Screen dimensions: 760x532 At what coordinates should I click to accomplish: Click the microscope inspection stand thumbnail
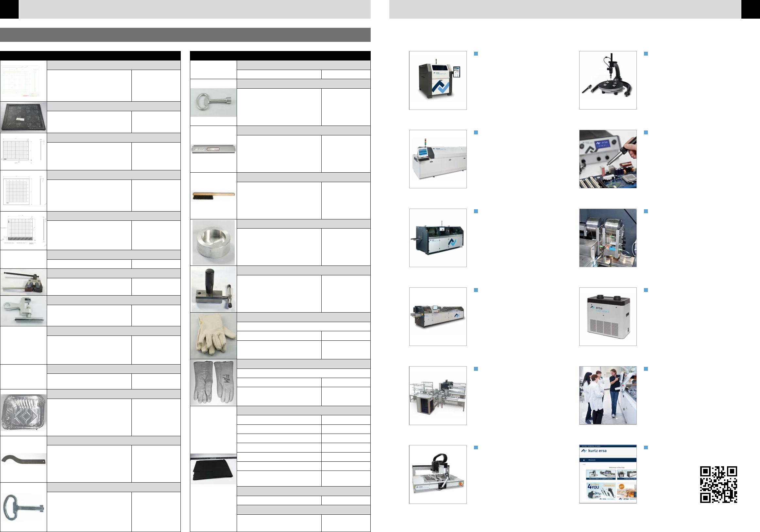(x=607, y=80)
